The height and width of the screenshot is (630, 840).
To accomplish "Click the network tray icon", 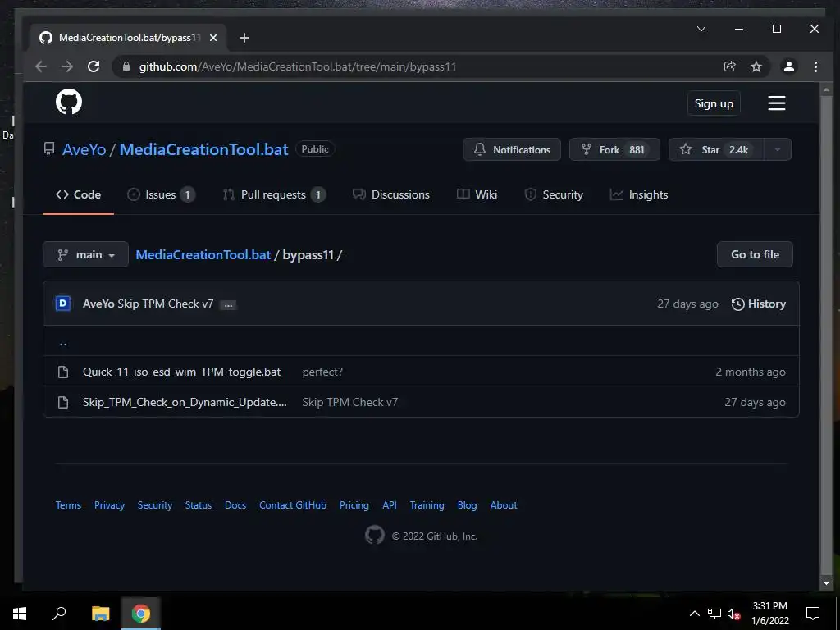I will 714,614.
